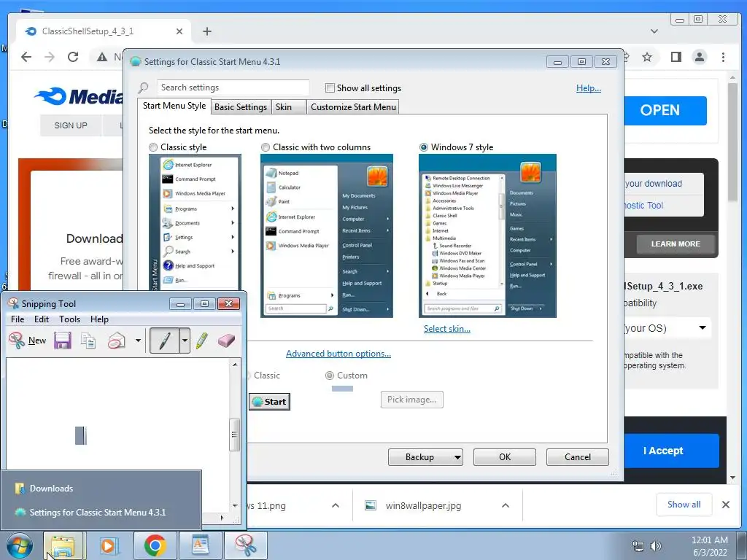The height and width of the screenshot is (560, 747).
Task: Click SIGN UP on MediaFire page
Action: pos(71,125)
